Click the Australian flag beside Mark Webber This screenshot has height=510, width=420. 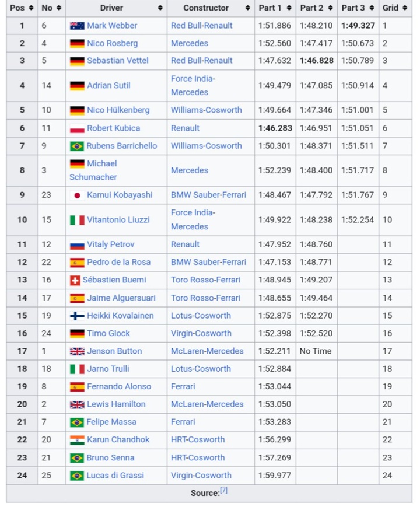(x=77, y=26)
